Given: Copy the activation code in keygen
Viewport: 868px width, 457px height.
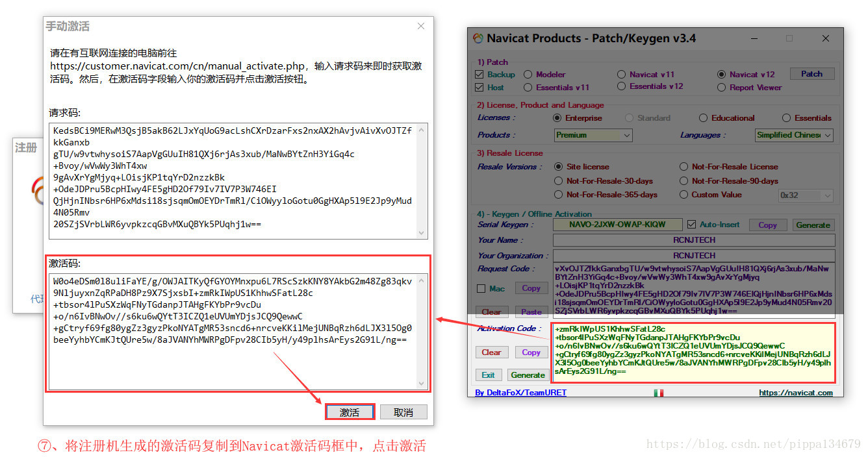Looking at the screenshot, I should pyautogui.click(x=531, y=352).
